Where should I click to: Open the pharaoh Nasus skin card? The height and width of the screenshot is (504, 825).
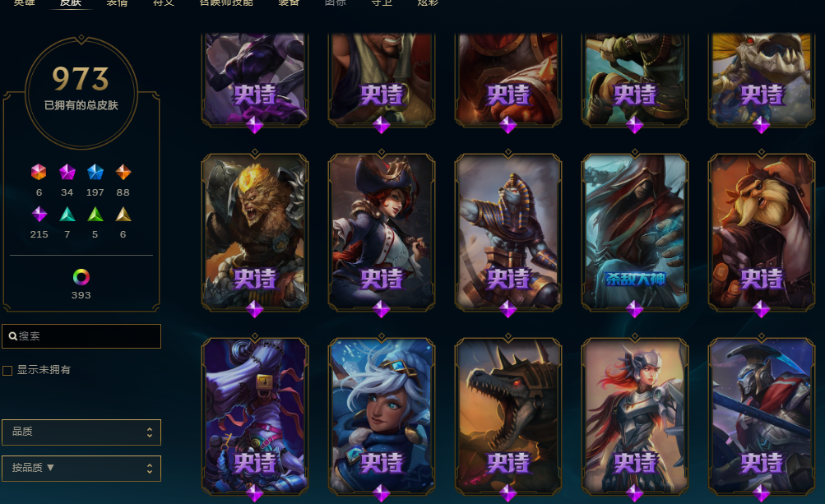tap(508, 232)
